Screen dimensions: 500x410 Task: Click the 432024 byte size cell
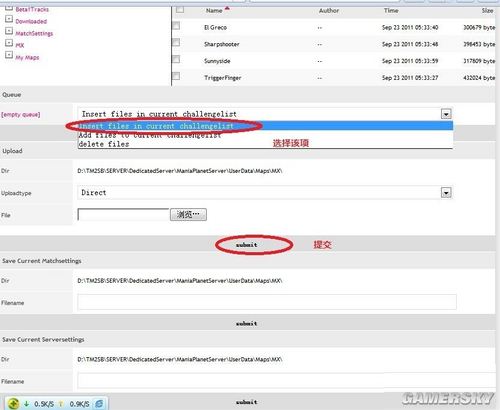(x=479, y=78)
